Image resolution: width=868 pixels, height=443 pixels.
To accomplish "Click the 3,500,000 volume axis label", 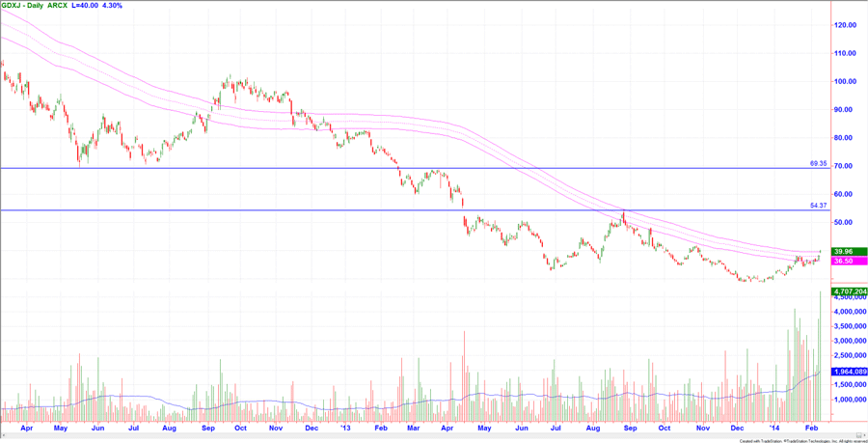I will coord(850,327).
